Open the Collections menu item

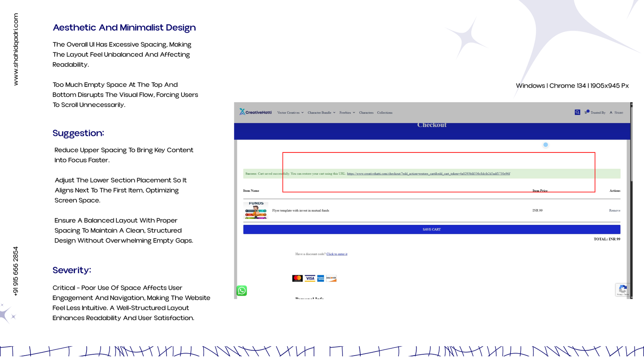384,113
